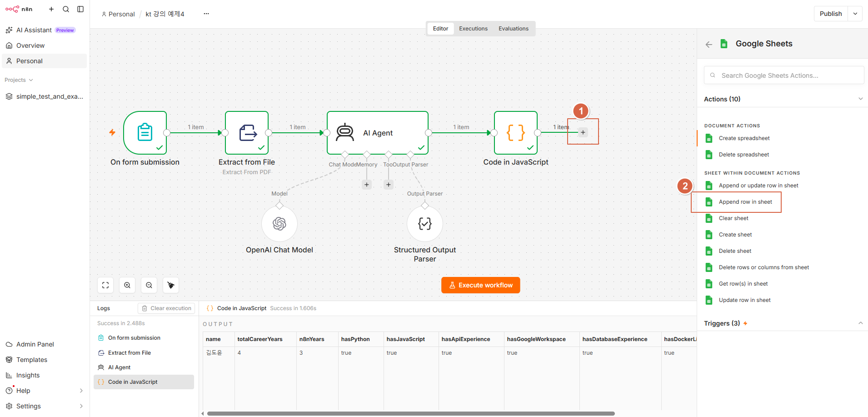This screenshot has width=868, height=417.
Task: Choose Append row in sheet action
Action: pyautogui.click(x=745, y=202)
